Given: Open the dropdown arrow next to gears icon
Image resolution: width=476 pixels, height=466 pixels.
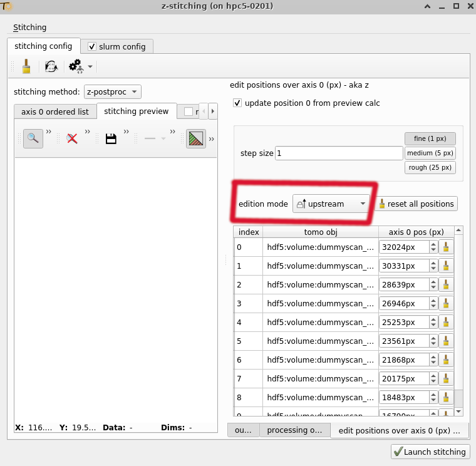Looking at the screenshot, I should coord(90,66).
